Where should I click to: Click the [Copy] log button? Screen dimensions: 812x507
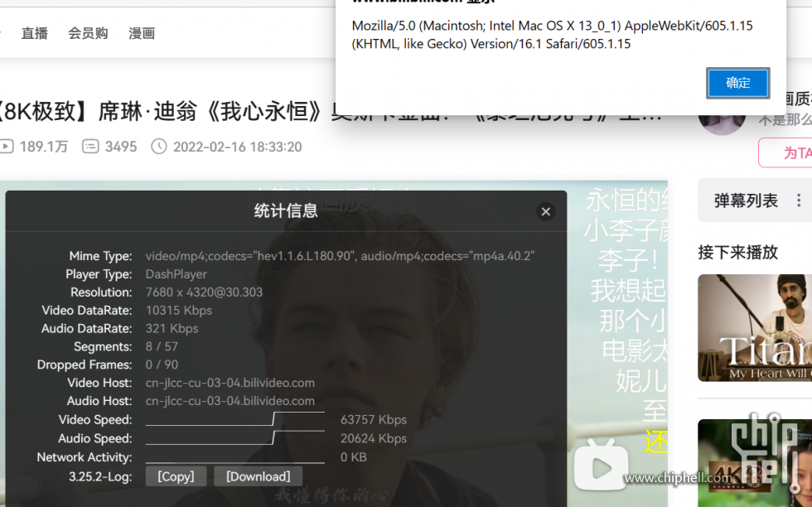pos(176,476)
